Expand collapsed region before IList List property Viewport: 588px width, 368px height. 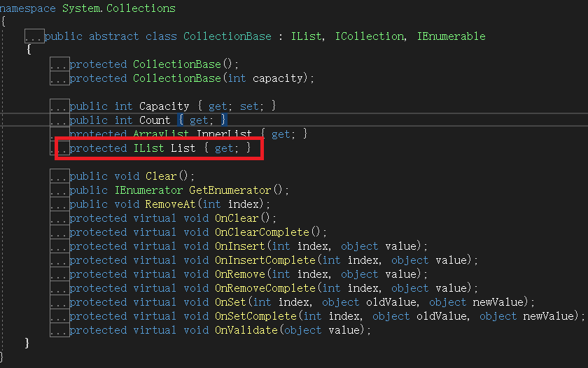point(62,148)
